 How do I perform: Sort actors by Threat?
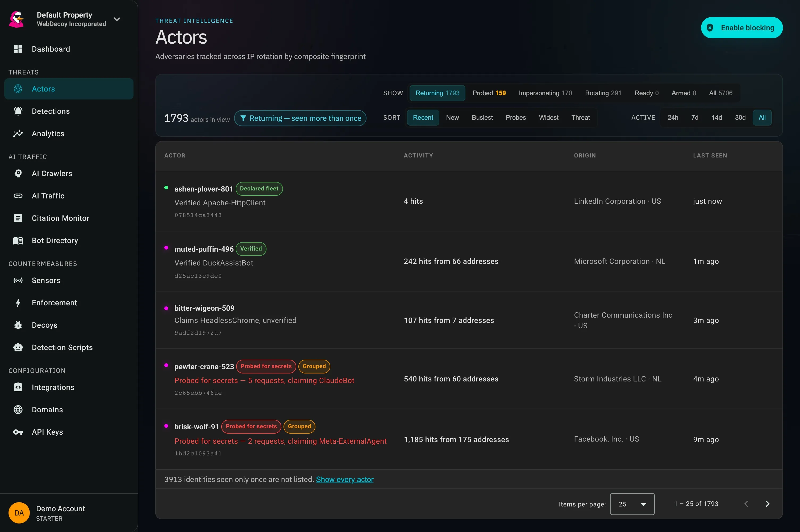point(581,117)
